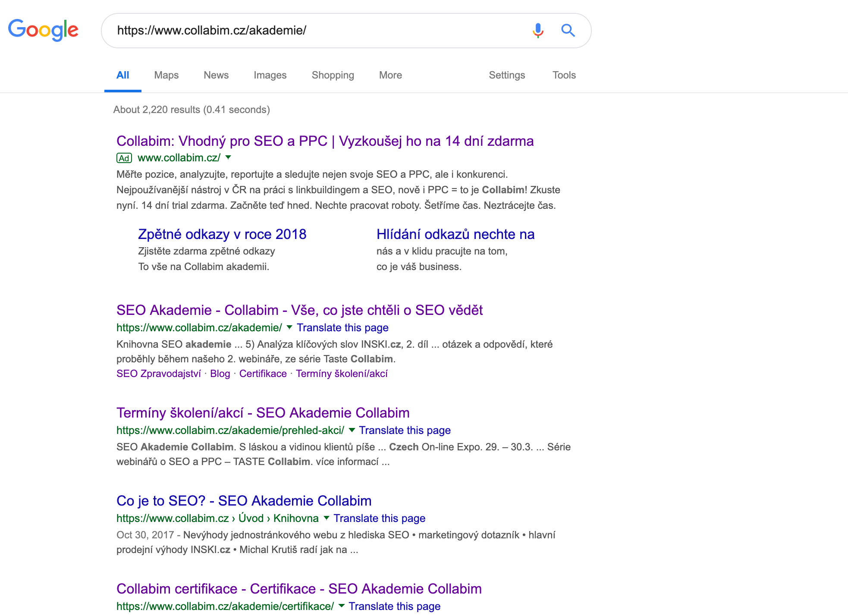This screenshot has width=848, height=616.
Task: Open Termíny školení/akcí sublink under SEO Akademie
Action: (342, 374)
